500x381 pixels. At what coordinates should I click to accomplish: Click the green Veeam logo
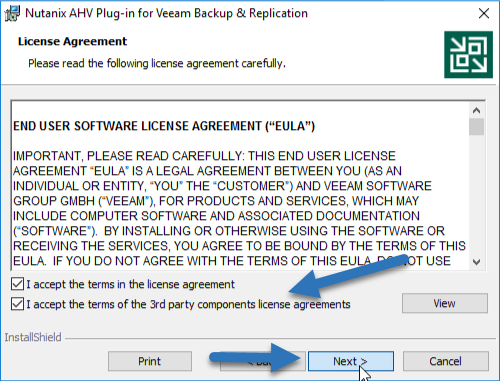tap(468, 55)
